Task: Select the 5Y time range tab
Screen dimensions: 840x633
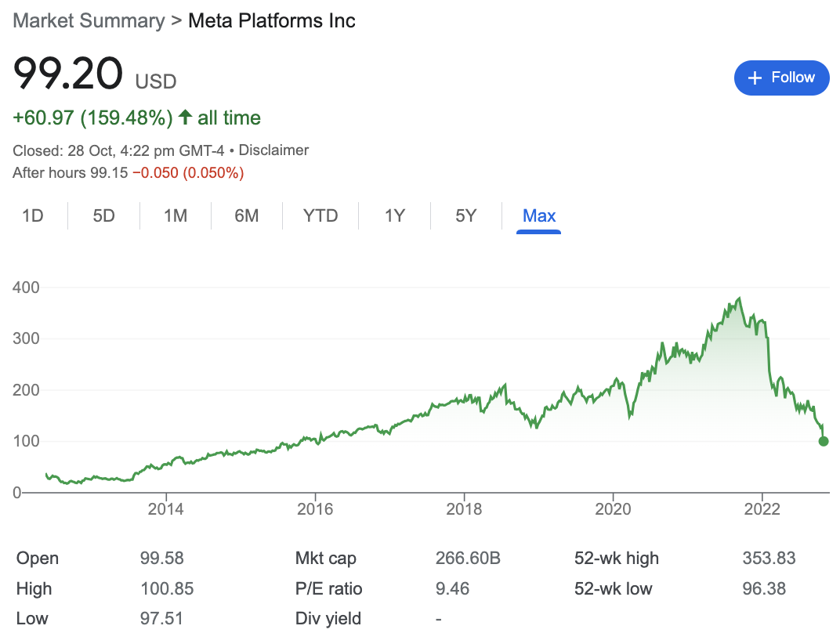Action: (466, 215)
